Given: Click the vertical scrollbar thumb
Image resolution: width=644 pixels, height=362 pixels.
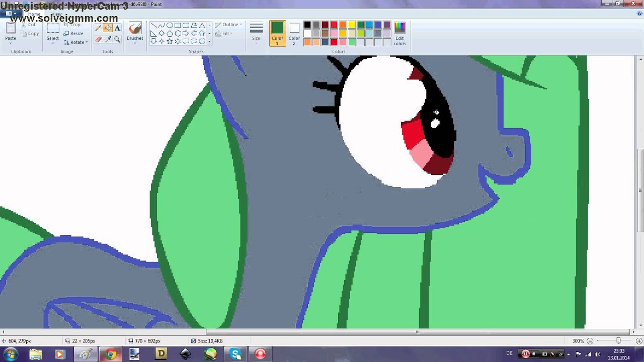Looking at the screenshot, I should click(641, 190).
